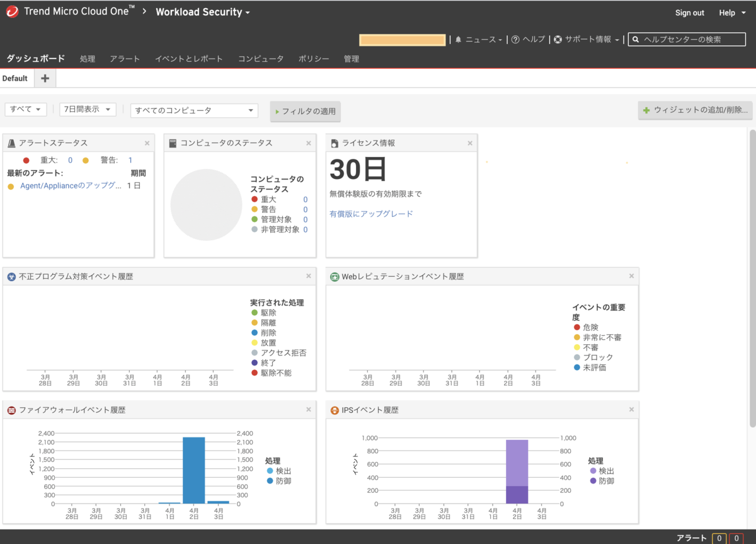Click the 30日 license days text
Image resolution: width=756 pixels, height=544 pixels.
358,169
